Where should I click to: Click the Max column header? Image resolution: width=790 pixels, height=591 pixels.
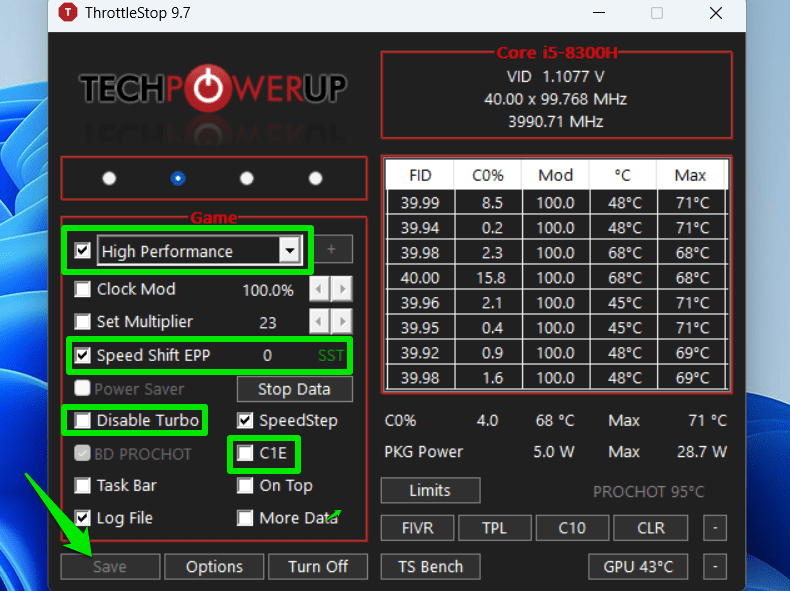[x=691, y=175]
